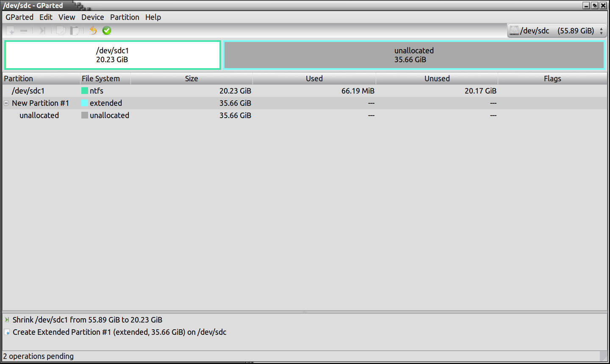Click the '2 operations pending' status text
This screenshot has width=610, height=364.
tap(39, 356)
